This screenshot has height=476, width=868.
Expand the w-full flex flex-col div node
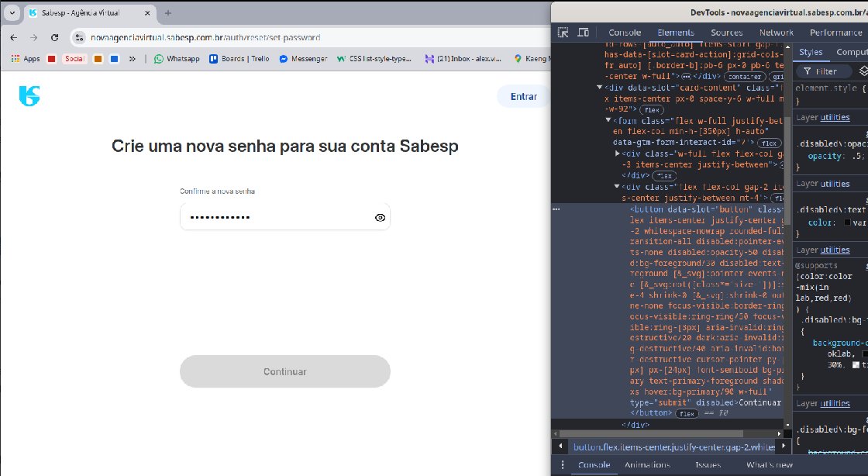coord(617,153)
